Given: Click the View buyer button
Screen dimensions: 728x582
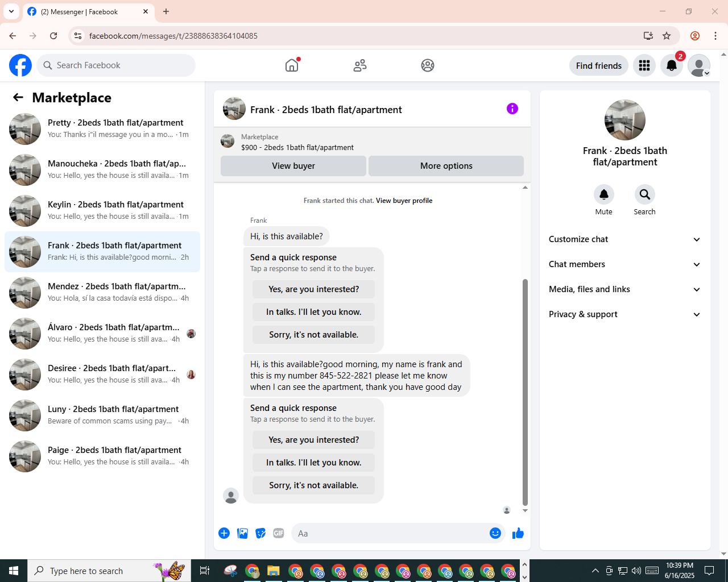Looking at the screenshot, I should tap(293, 166).
